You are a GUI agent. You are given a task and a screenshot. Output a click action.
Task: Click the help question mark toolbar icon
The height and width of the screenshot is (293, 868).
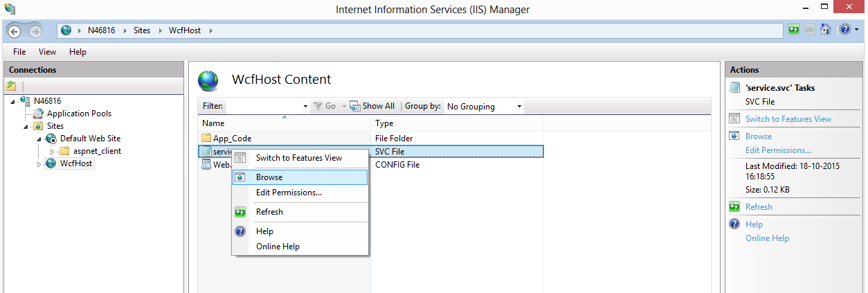click(x=844, y=30)
